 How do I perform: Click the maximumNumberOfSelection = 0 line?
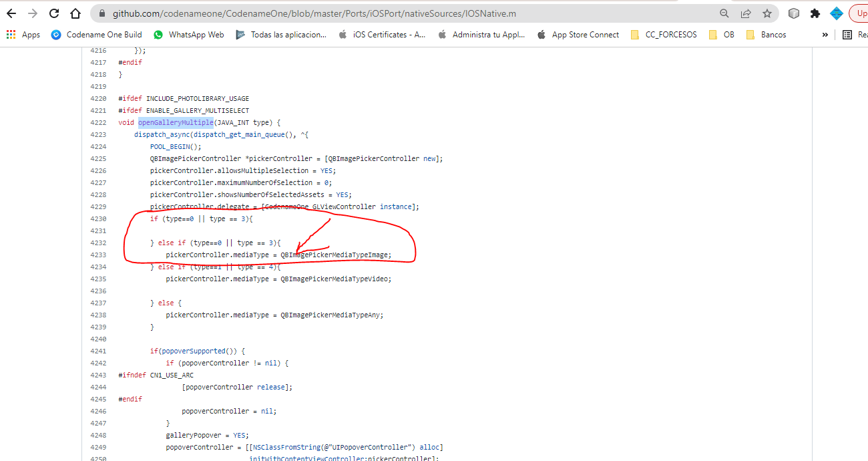(241, 182)
